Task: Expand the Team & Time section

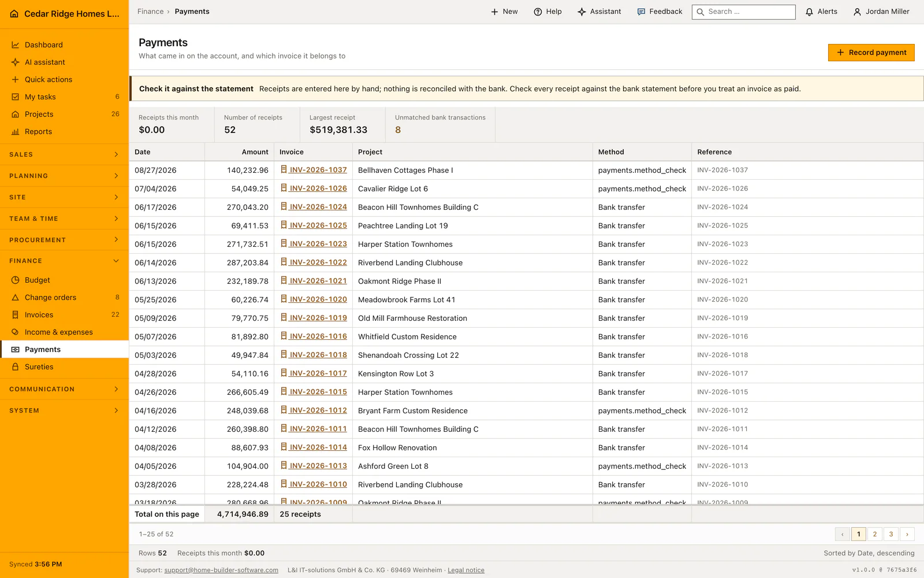Action: [64, 218]
